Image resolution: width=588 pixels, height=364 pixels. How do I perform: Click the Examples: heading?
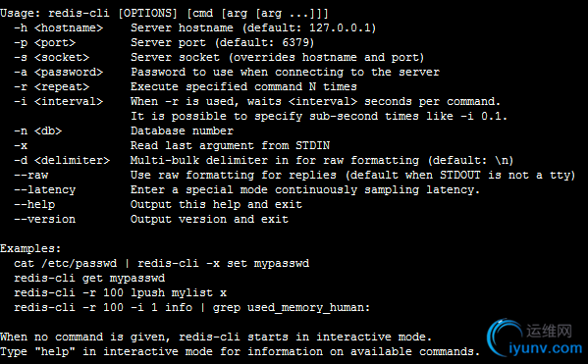tap(30, 248)
